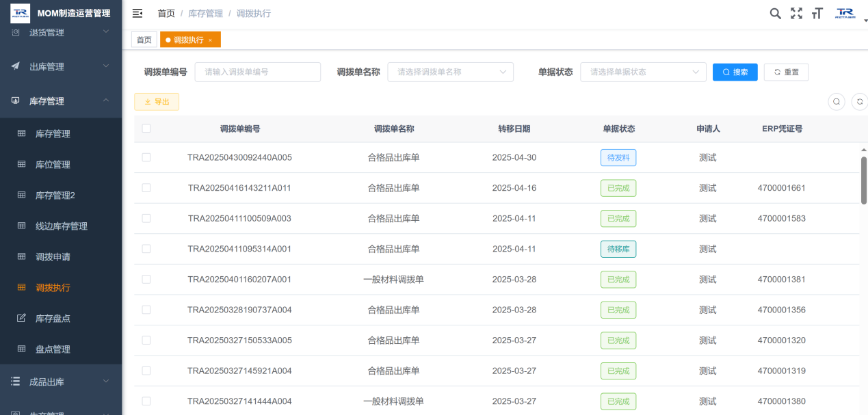Expand the 退货管理 sidebar chevron
The image size is (868, 415).
click(106, 32)
